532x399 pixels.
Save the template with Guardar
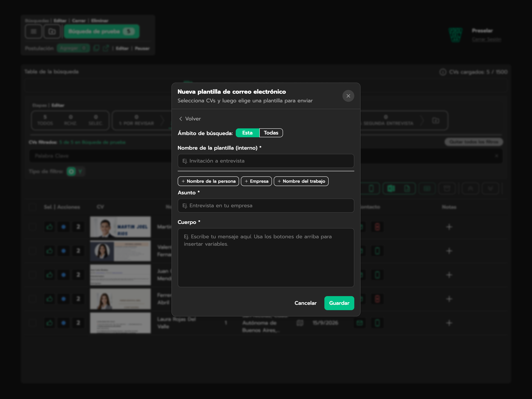click(339, 303)
